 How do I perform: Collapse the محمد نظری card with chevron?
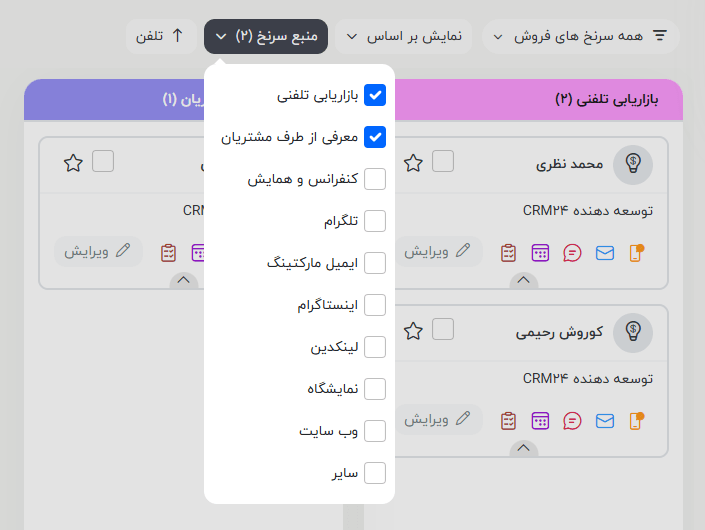(523, 281)
